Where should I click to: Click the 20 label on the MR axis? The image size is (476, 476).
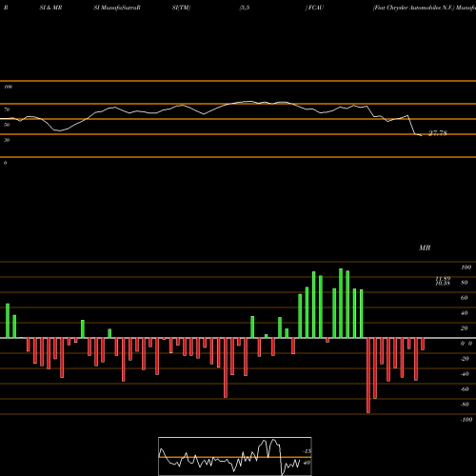[465, 328]
